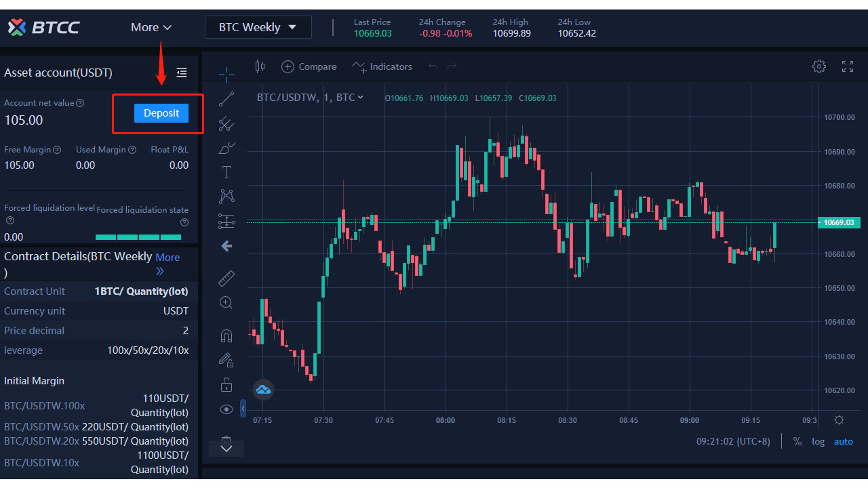
Task: Toggle auto scale on chart
Action: tap(843, 441)
